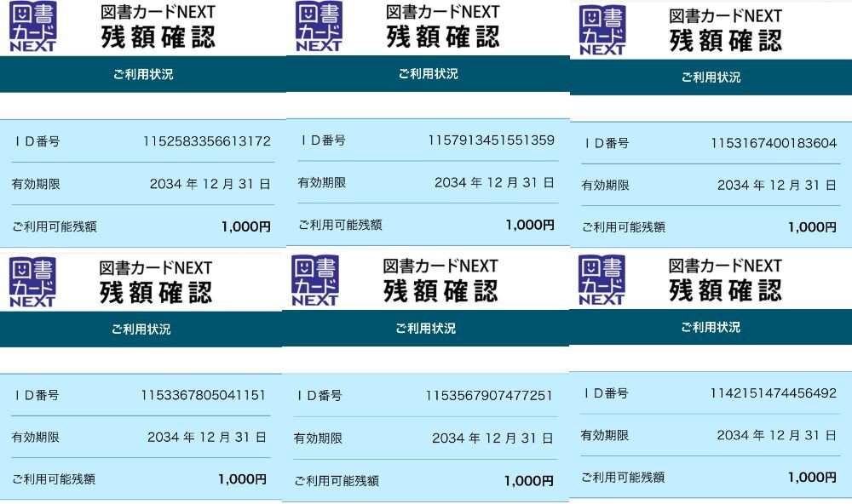Image resolution: width=852 pixels, height=504 pixels.
Task: Click the ご利用可能残額 label of card 1152583356613172
Action: pyautogui.click(x=55, y=227)
